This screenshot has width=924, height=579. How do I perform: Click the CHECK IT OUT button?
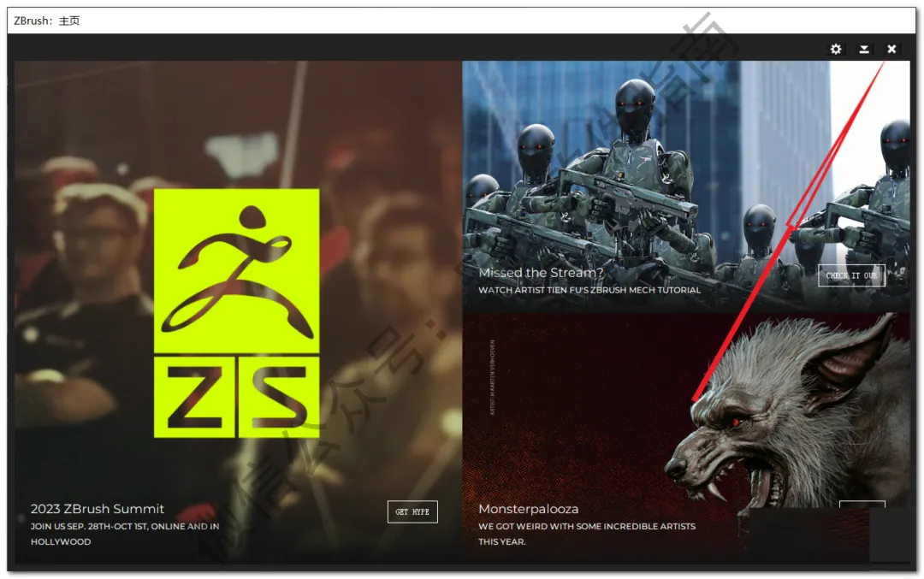tap(851, 275)
